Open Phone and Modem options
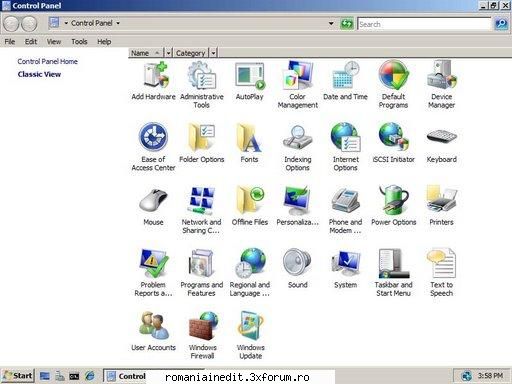 pyautogui.click(x=345, y=211)
